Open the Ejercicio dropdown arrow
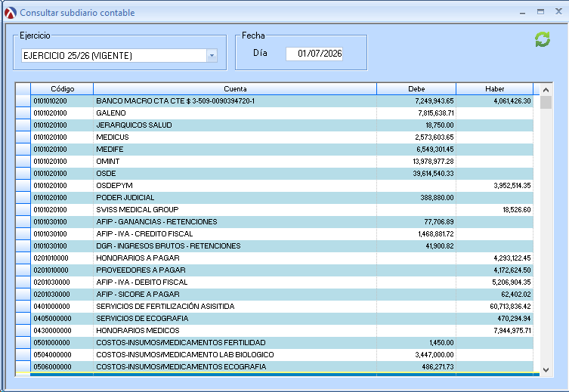The height and width of the screenshot is (392, 569). (x=212, y=55)
